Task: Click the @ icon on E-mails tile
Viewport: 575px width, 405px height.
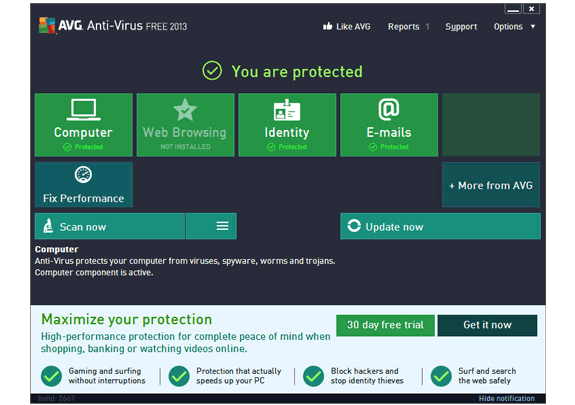Action: [x=389, y=109]
